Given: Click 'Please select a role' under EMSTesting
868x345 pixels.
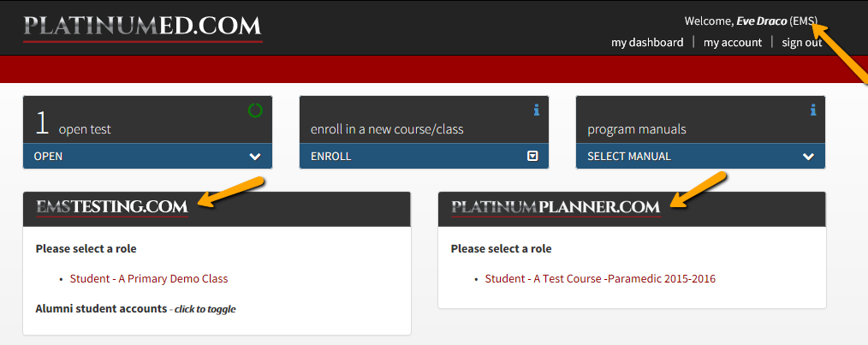Looking at the screenshot, I should coord(86,248).
